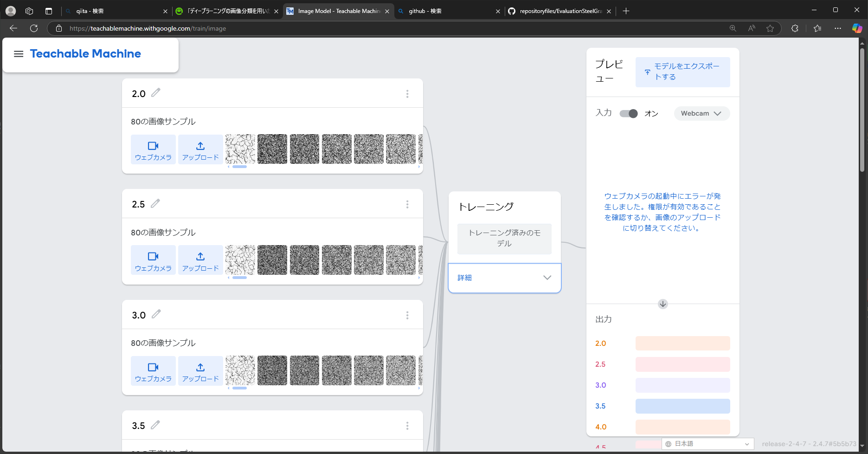The width and height of the screenshot is (868, 454).
Task: Close the github - 検索 tab
Action: tap(498, 11)
